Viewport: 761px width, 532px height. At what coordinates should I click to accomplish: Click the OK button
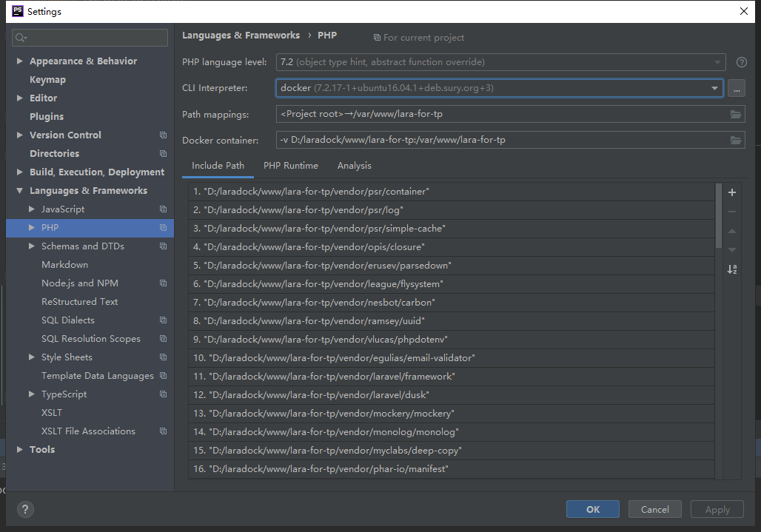(593, 509)
